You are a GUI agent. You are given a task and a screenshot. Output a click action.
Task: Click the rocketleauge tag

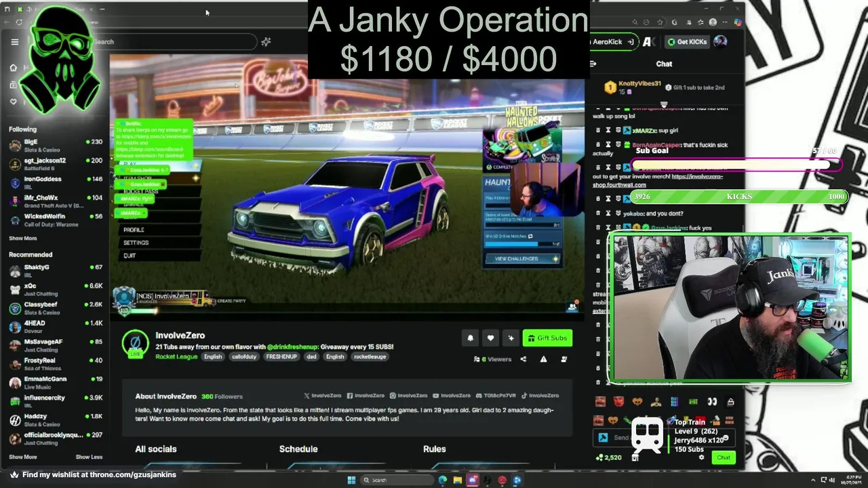370,357
